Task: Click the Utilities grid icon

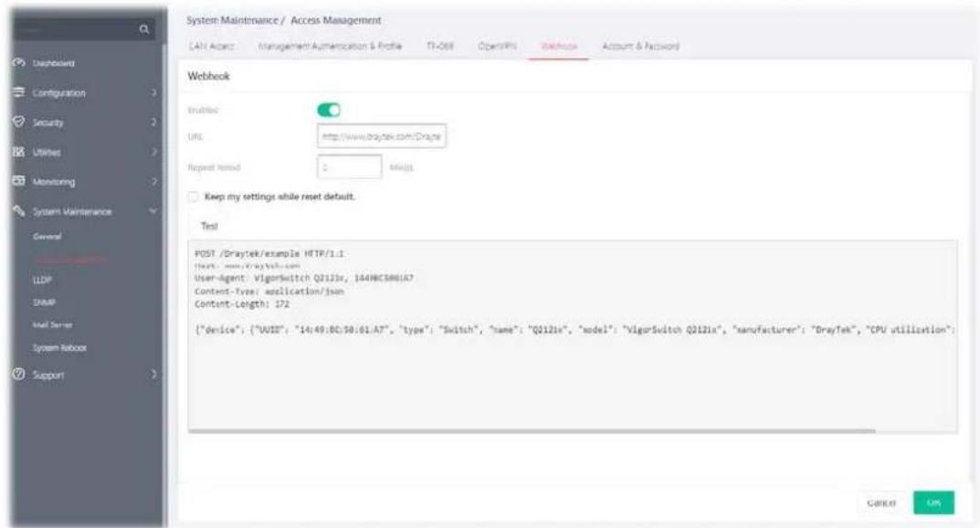Action: (x=19, y=152)
